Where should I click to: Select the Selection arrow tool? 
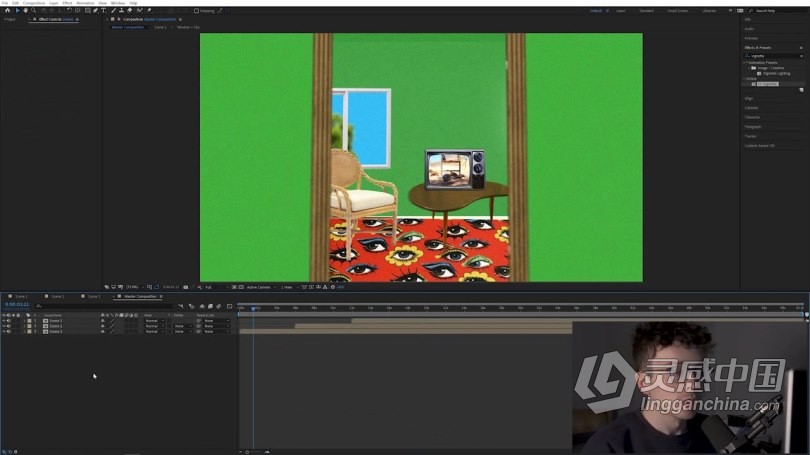(18, 10)
